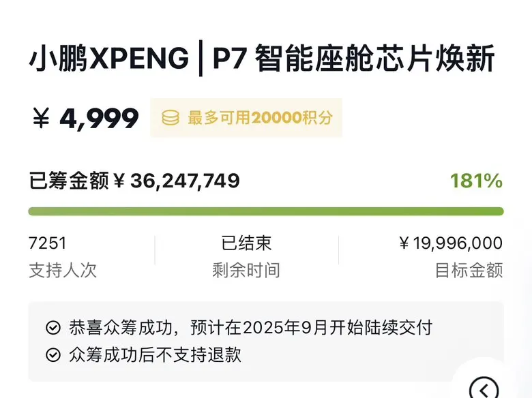Click the 已结束 status text
Screen dimensions: 532x398
pos(246,243)
